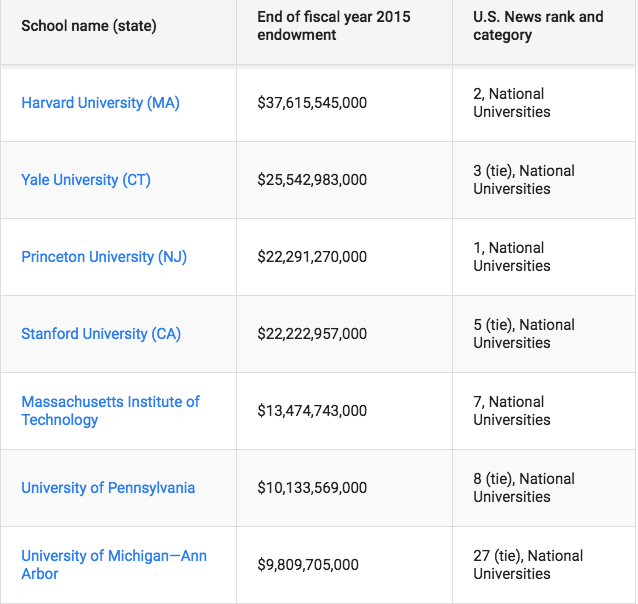This screenshot has width=638, height=604.
Task: Click Harvard's $37,615,545,000 endowment cell
Action: [x=312, y=103]
